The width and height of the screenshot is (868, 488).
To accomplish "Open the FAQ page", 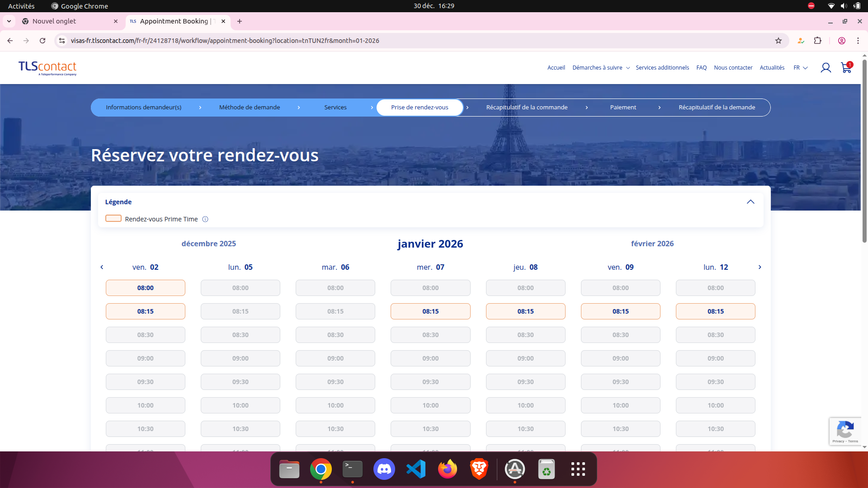I will 702,68.
